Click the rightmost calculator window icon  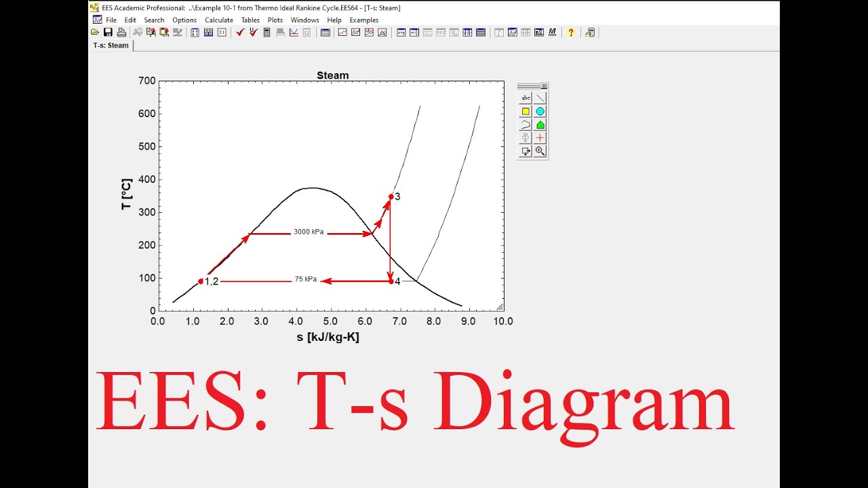590,33
